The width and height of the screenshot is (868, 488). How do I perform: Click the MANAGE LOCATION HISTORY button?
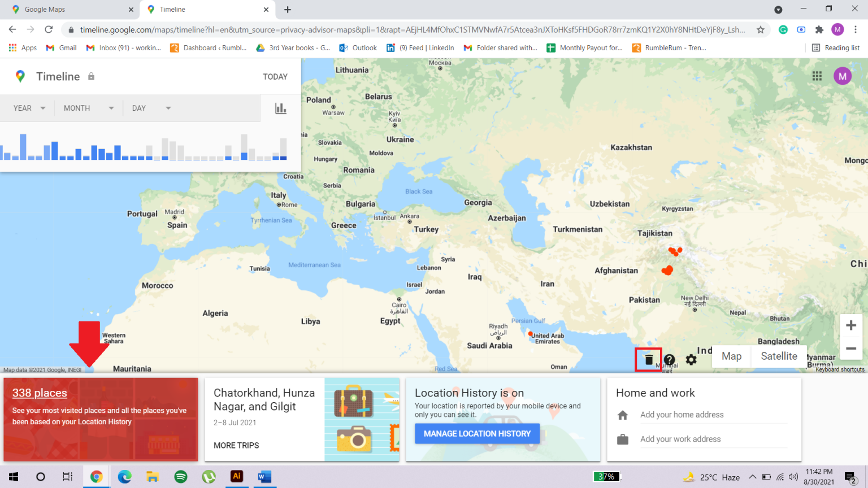tap(477, 433)
